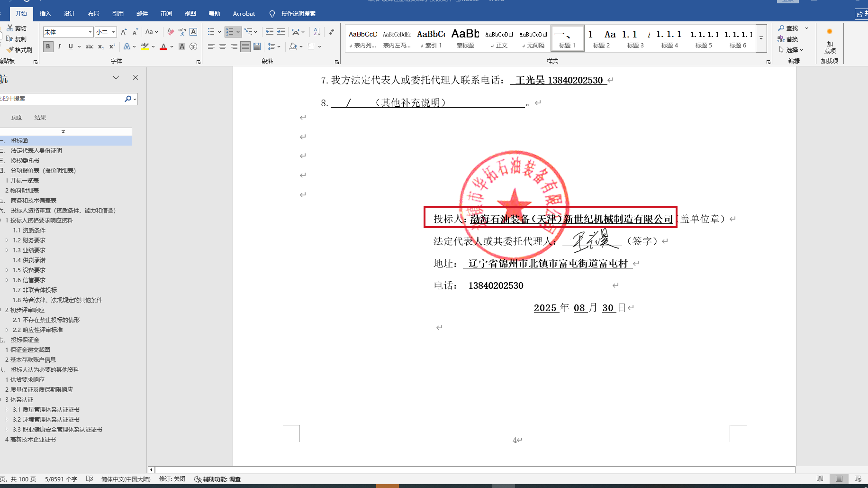Toggle superscript formatting
Viewport: 868px width, 488px height.
pos(112,46)
